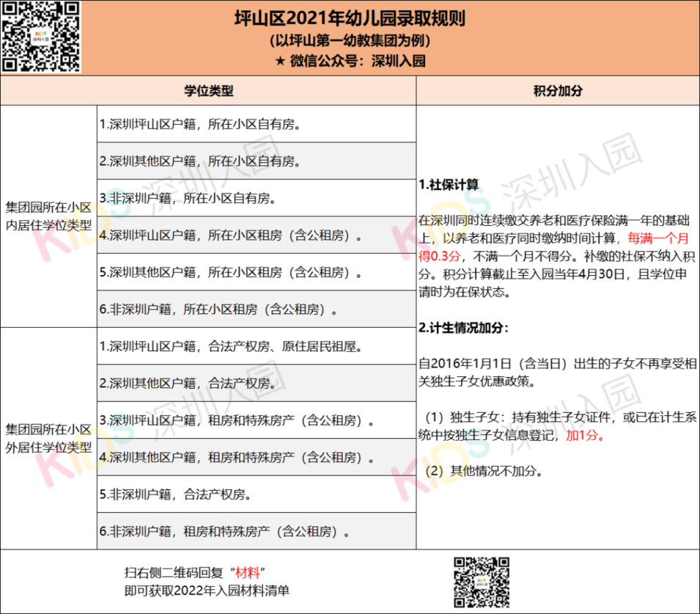Click the line starting '在深圳同时连续缴交养老和医疗保险'
700x614 pixels.
click(554, 220)
